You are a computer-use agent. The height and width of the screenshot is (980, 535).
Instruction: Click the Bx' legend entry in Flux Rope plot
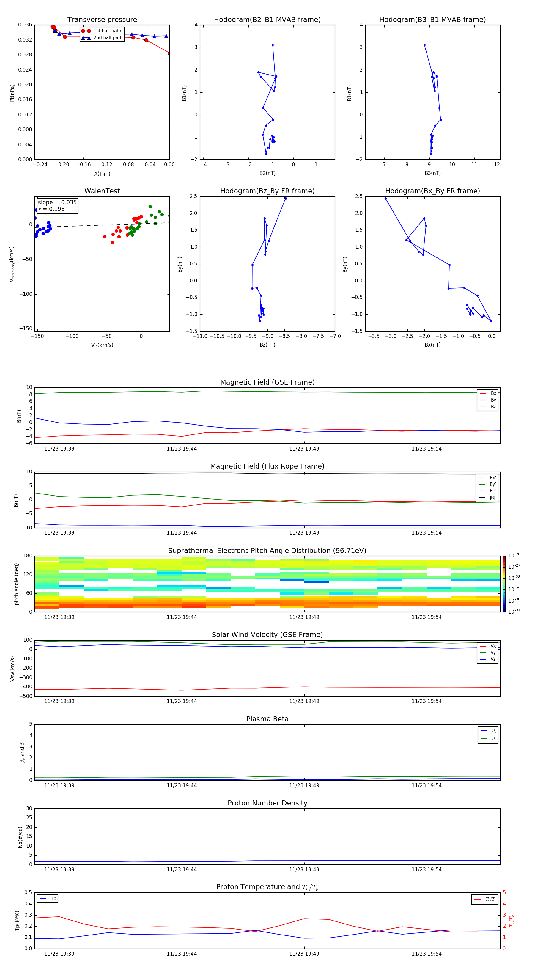click(487, 478)
